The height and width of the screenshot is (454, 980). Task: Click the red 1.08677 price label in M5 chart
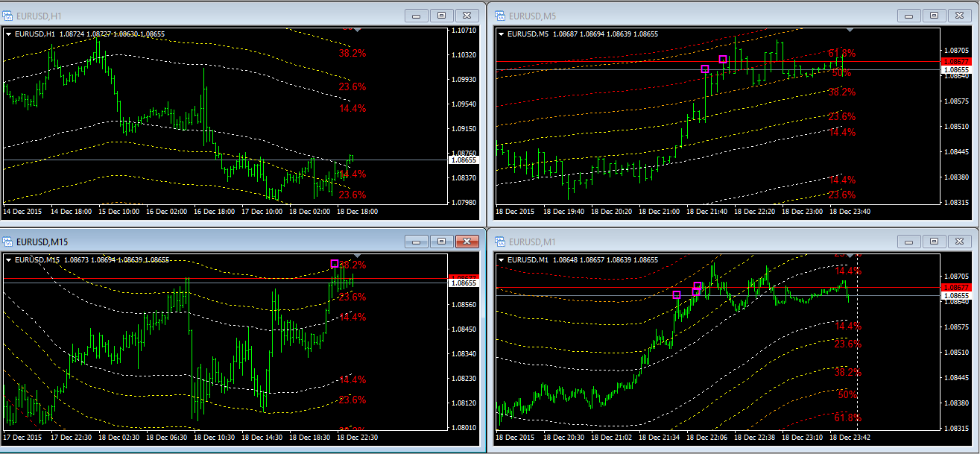point(955,62)
